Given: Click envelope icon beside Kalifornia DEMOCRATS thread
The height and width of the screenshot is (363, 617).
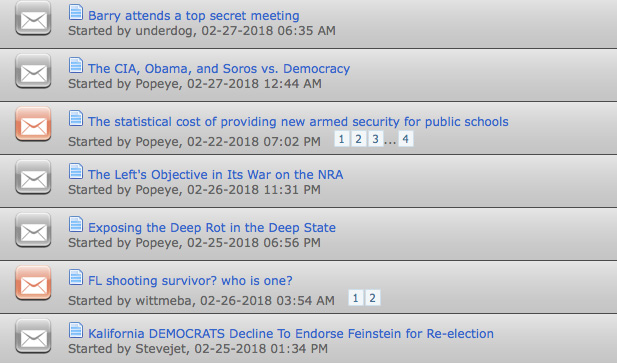Looking at the screenshot, I should (33, 336).
